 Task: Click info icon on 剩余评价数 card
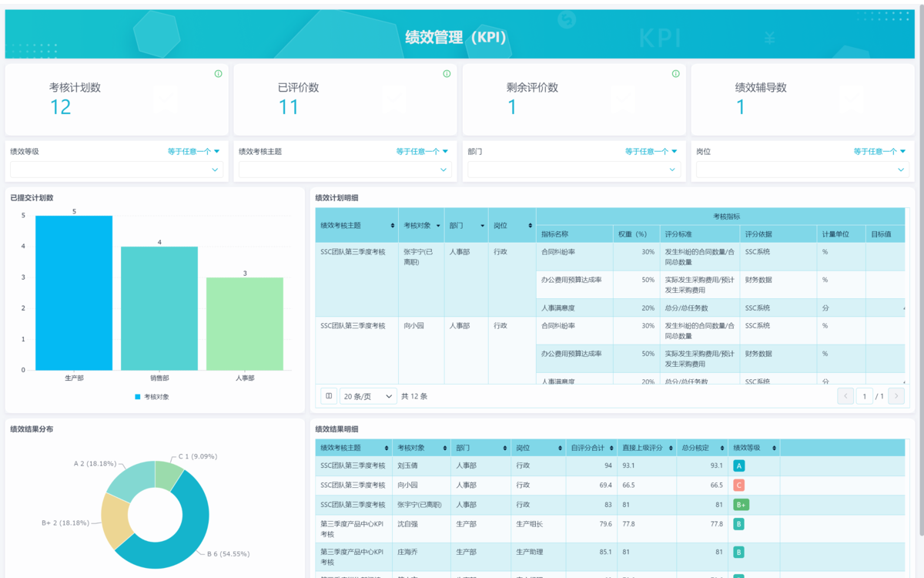tap(675, 74)
